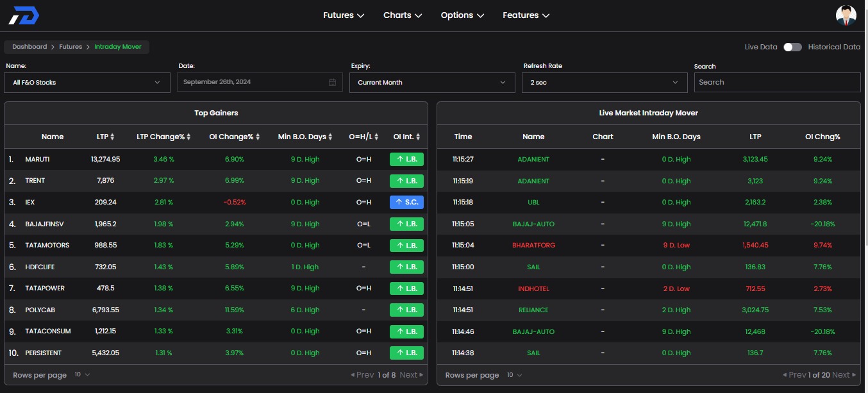Sort by LTP Change% column arrows

coord(188,137)
